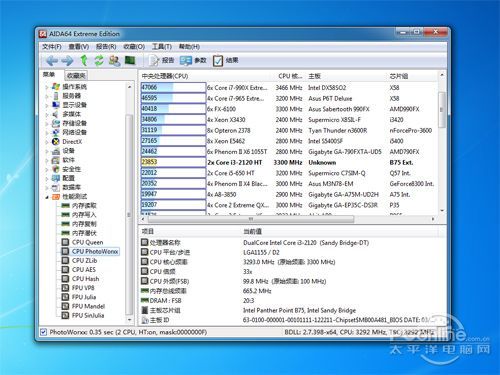The image size is (500, 375).
Task: Open the 查看(V) menu
Action: [x=79, y=47]
